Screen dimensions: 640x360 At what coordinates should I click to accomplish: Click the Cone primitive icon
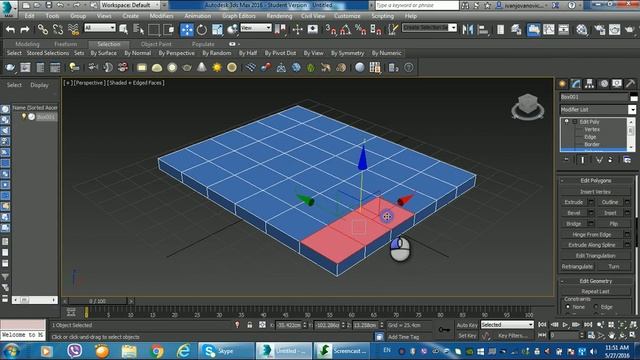202,68
